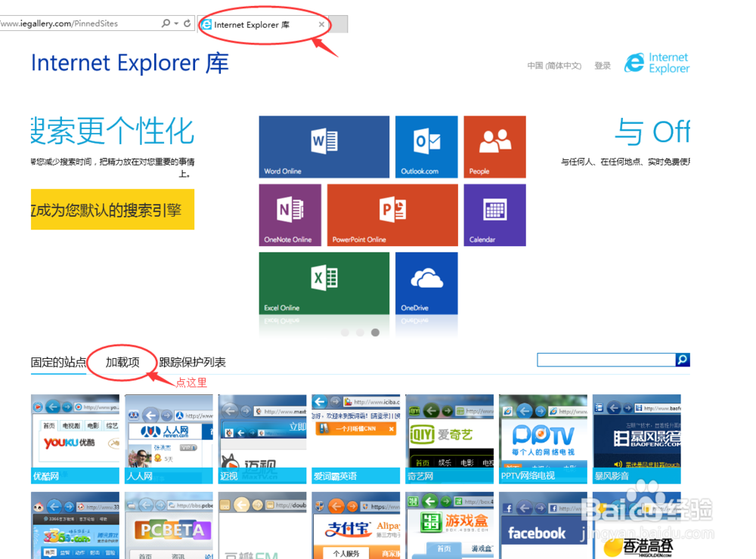Open the 人人网 pinned site thumbnail
The height and width of the screenshot is (559, 756).
pyautogui.click(x=169, y=439)
